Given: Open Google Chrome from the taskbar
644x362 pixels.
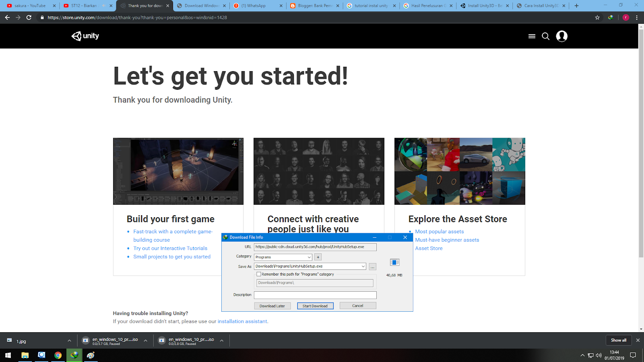Looking at the screenshot, I should [x=58, y=355].
